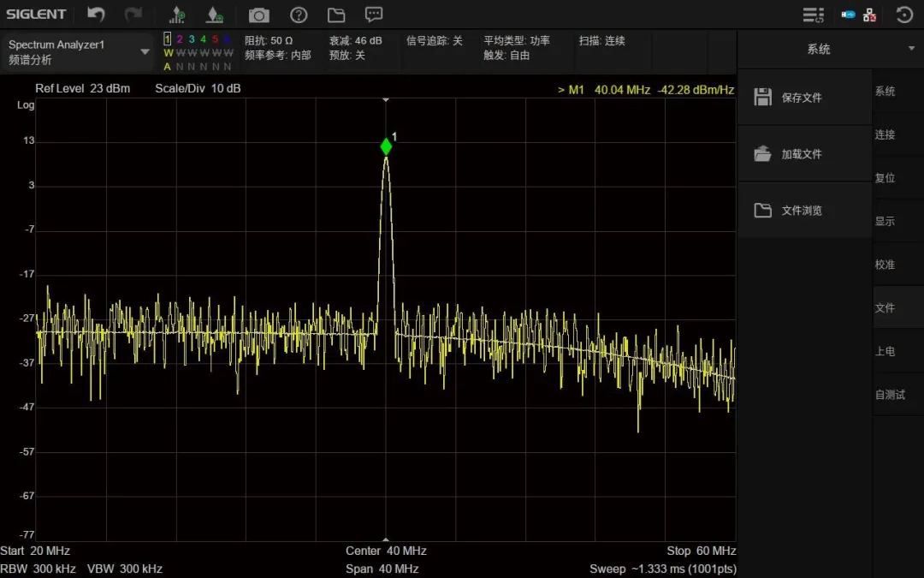The height and width of the screenshot is (578, 924).
Task: Select trace 3 in the trace selector
Action: pyautogui.click(x=192, y=39)
